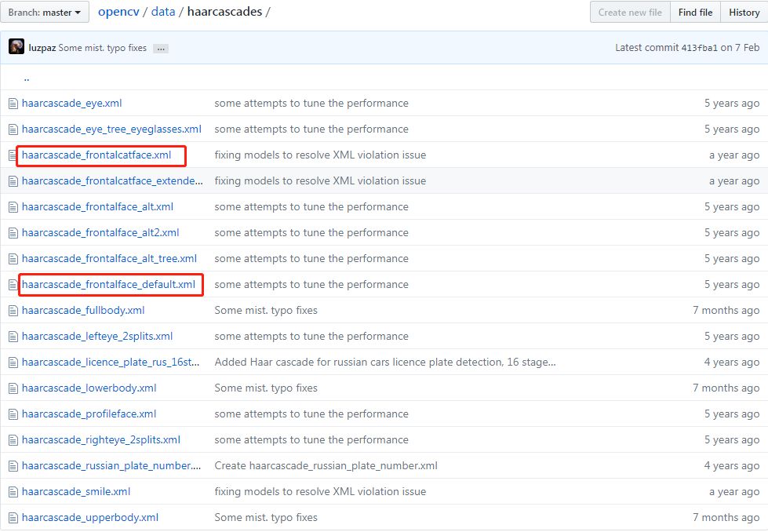Screen dimensions: 768x532
Task: Click the luzpaz user avatar
Action: tap(16, 47)
